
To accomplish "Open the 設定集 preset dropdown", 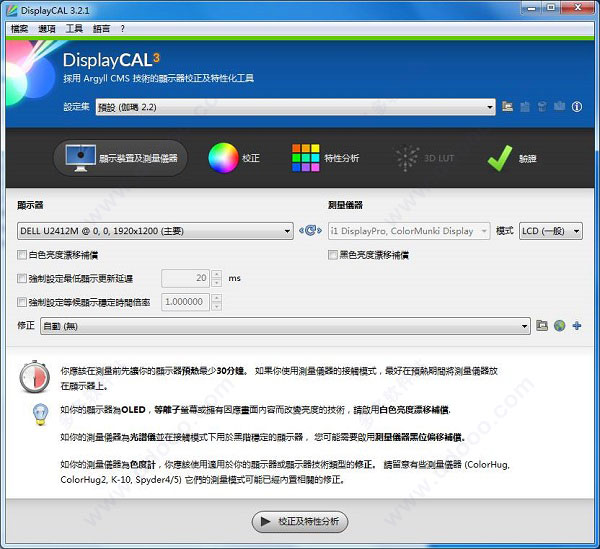I will tap(295, 107).
